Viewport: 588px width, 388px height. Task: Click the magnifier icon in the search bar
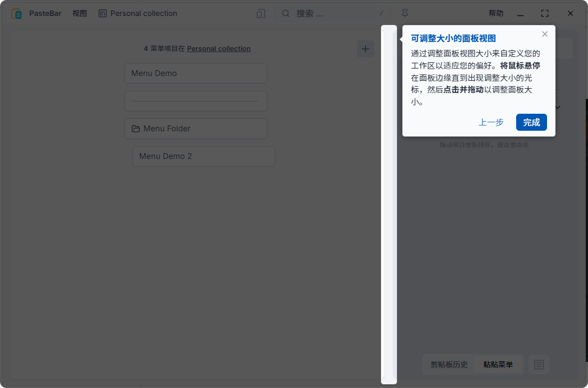tap(286, 13)
